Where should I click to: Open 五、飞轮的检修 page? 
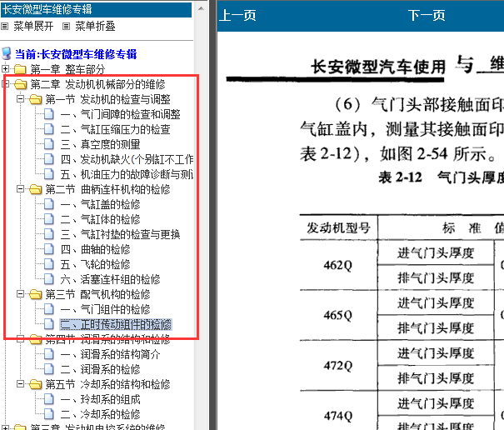[x=96, y=264]
